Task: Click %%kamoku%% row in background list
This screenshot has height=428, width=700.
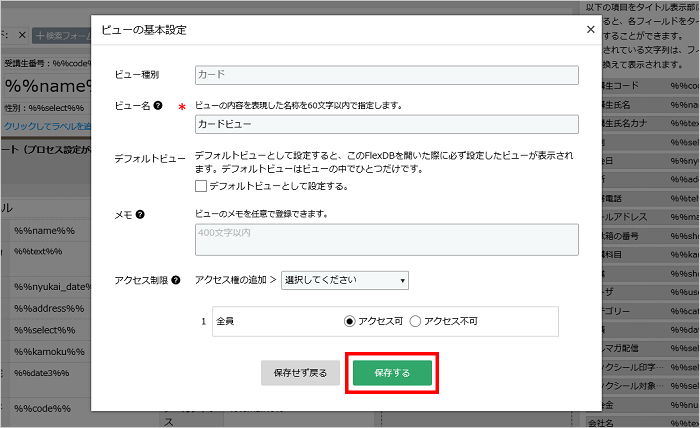Action: pyautogui.click(x=49, y=352)
